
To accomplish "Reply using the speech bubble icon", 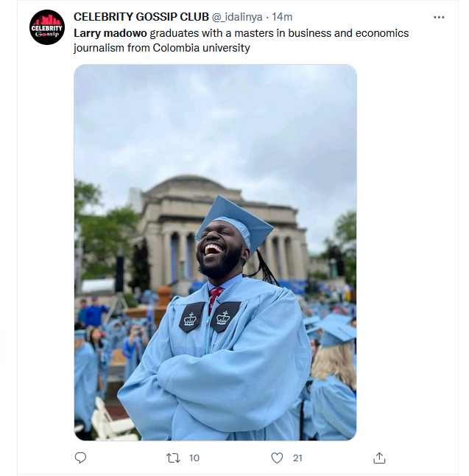I will pos(80,458).
